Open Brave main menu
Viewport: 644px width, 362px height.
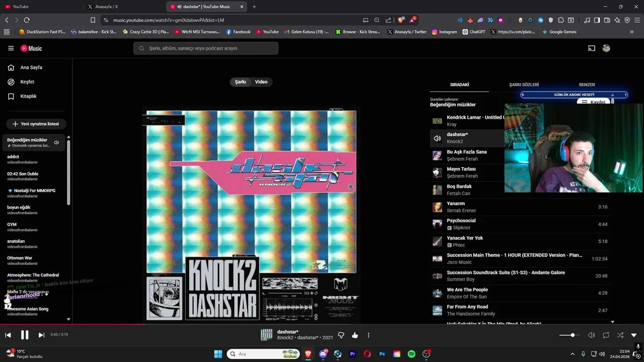click(637, 20)
